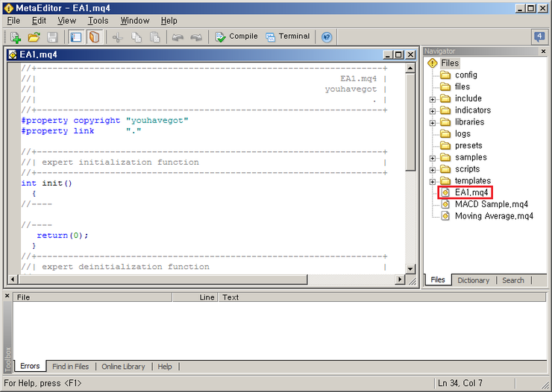Select the presets folder

468,145
